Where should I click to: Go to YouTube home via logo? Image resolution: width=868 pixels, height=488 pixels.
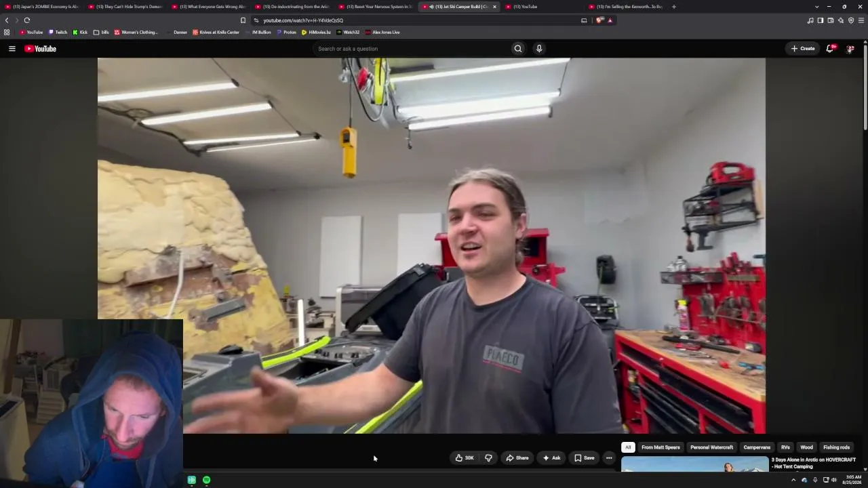[40, 49]
